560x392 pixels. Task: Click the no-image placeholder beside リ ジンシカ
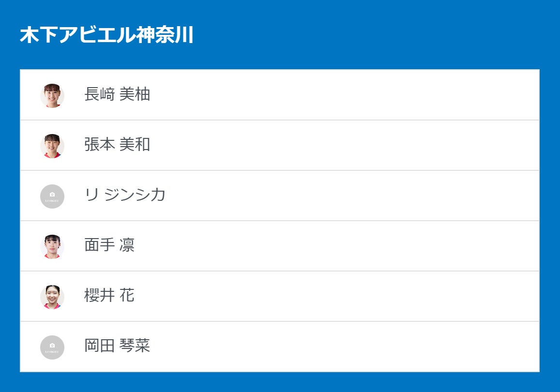pyautogui.click(x=52, y=196)
